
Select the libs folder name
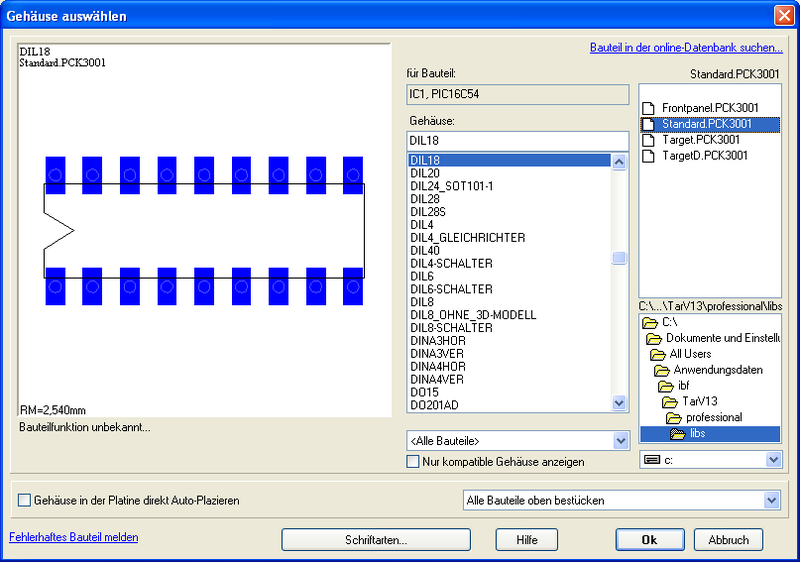pos(697,433)
